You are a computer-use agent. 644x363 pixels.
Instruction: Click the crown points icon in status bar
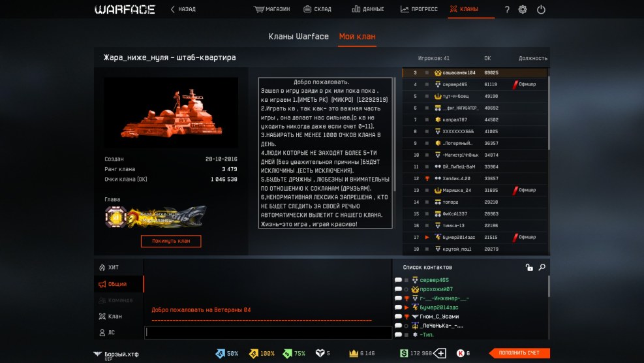pos(354,353)
